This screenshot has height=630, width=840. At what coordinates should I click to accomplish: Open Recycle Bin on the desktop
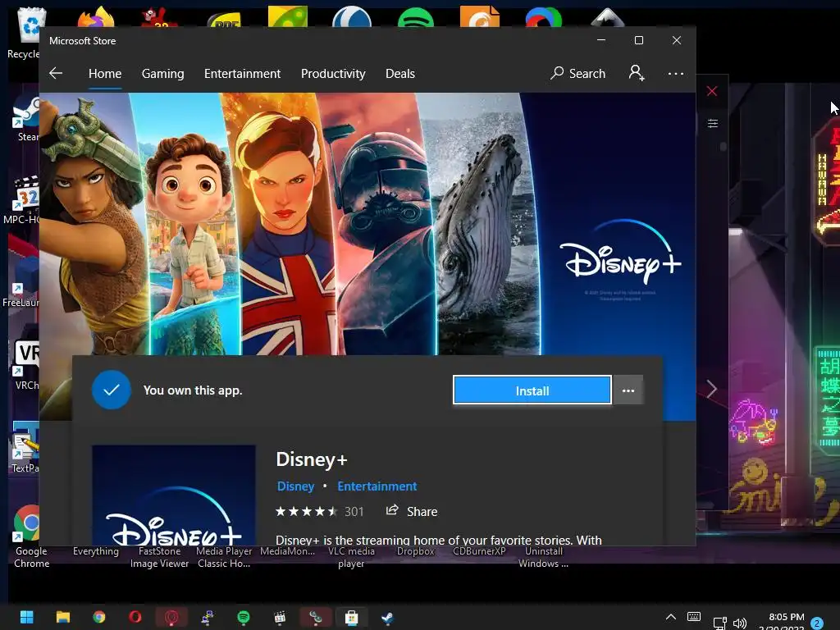[24, 31]
